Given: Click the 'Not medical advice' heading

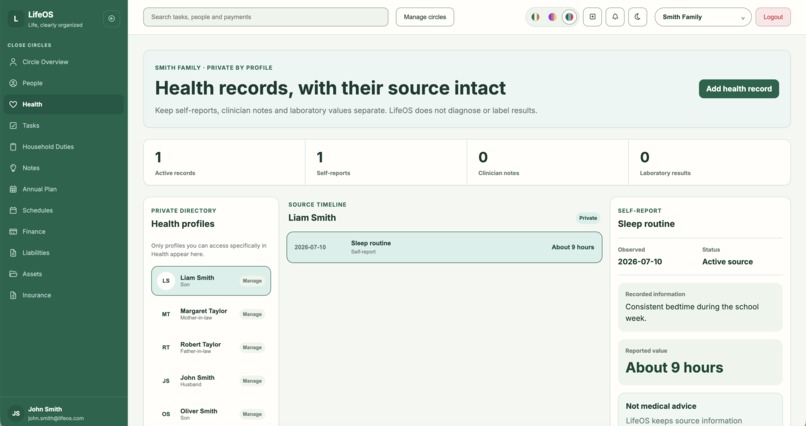Looking at the screenshot, I should click(661, 406).
